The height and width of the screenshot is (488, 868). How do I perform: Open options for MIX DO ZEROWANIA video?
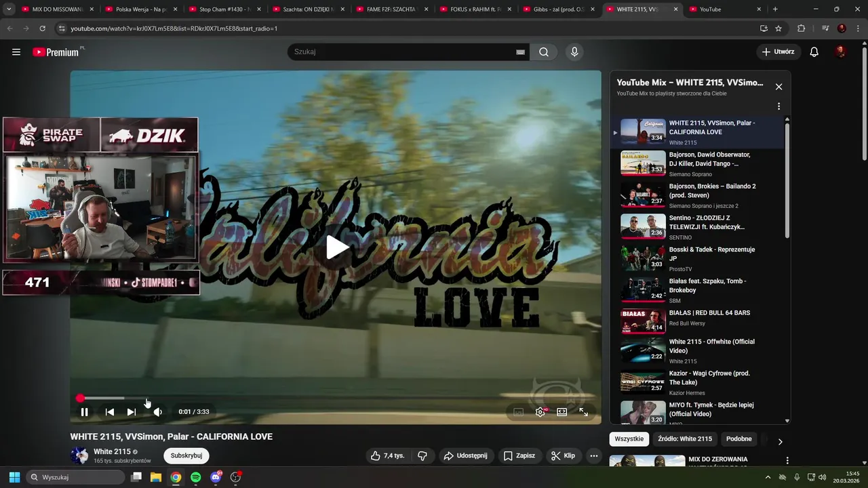787,460
